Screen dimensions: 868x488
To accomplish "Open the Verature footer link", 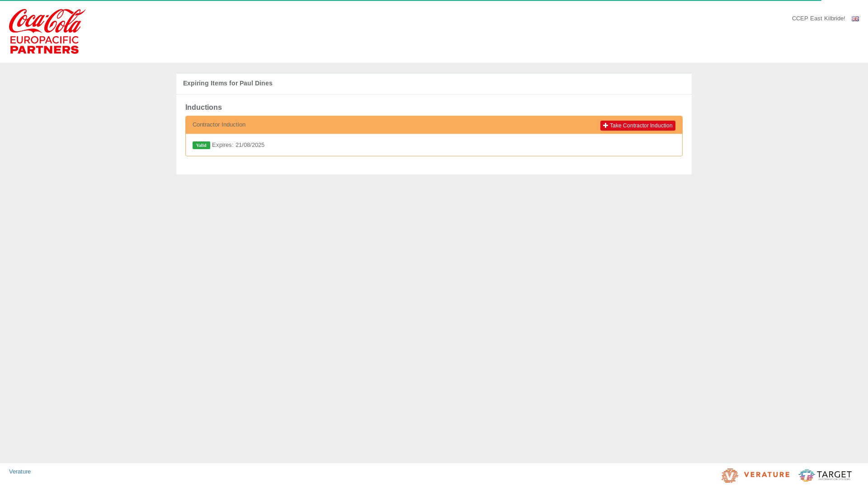I will (20, 471).
